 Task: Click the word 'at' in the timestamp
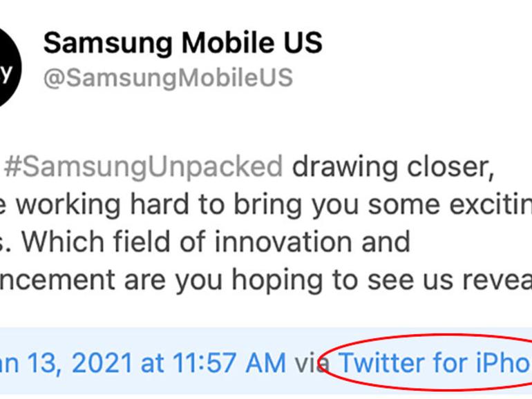152,363
